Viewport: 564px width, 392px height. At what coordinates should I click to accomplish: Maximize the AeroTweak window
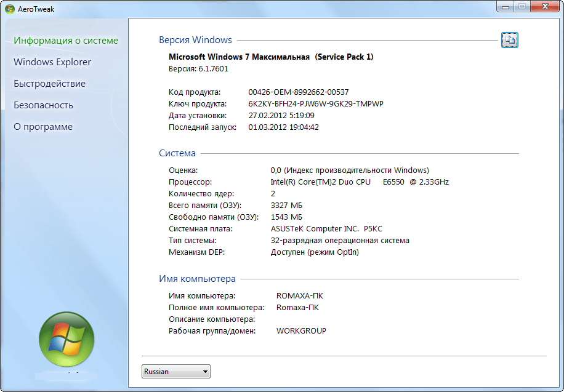(x=522, y=6)
